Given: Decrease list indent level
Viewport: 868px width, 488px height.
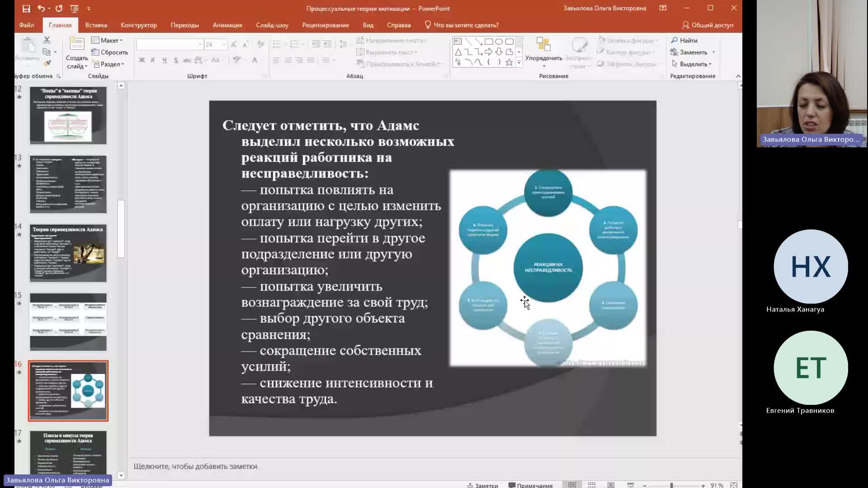Looking at the screenshot, I should click(316, 44).
